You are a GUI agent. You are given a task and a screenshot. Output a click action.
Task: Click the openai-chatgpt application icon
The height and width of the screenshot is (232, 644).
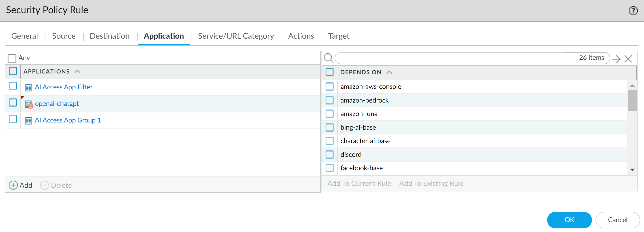point(29,104)
